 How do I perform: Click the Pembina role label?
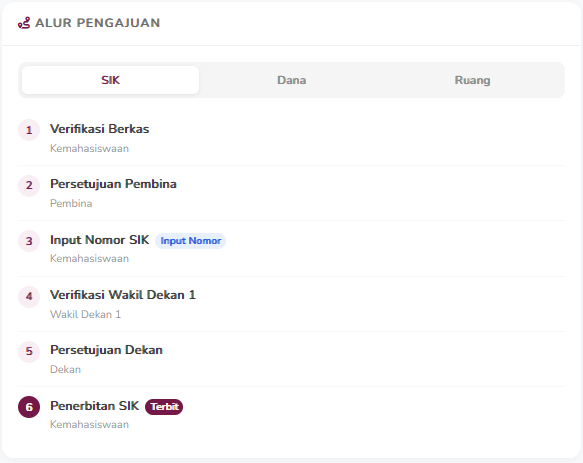[71, 203]
